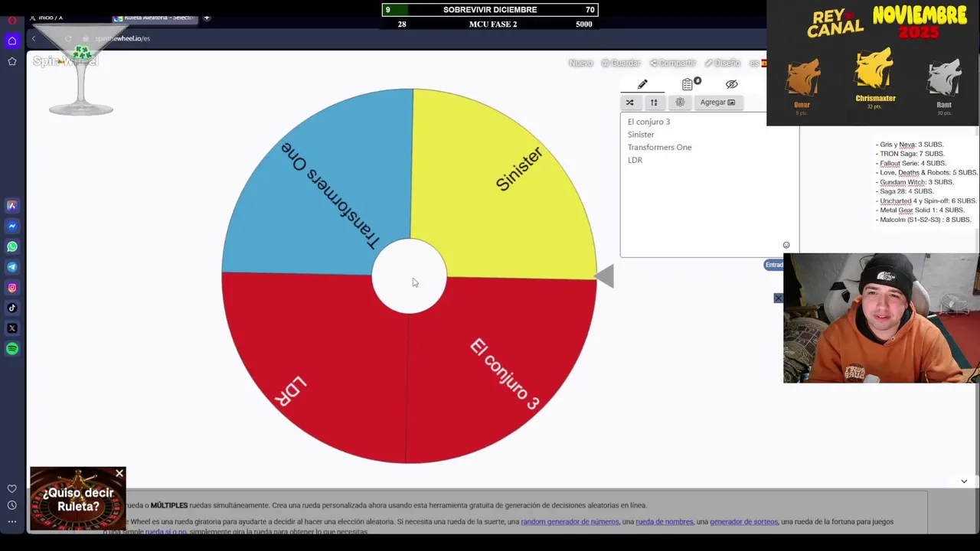This screenshot has width=980, height=551.
Task: Click Nuevo to create new wheel
Action: pos(581,63)
